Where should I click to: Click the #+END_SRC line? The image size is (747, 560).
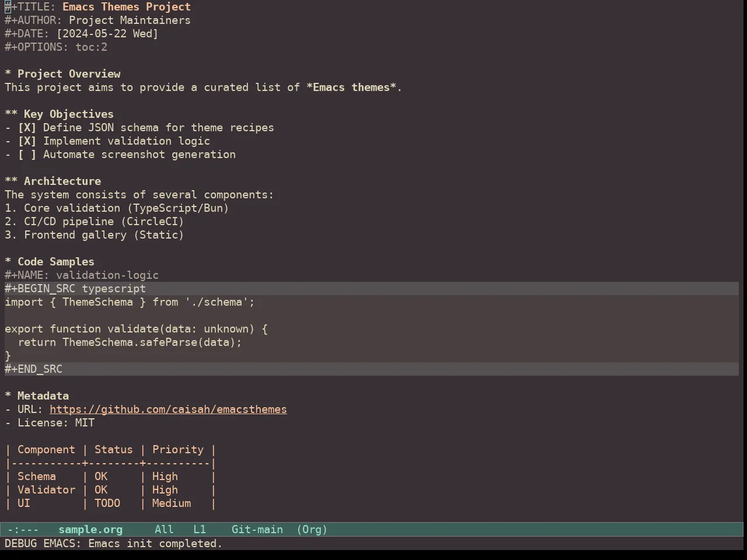tap(372, 369)
